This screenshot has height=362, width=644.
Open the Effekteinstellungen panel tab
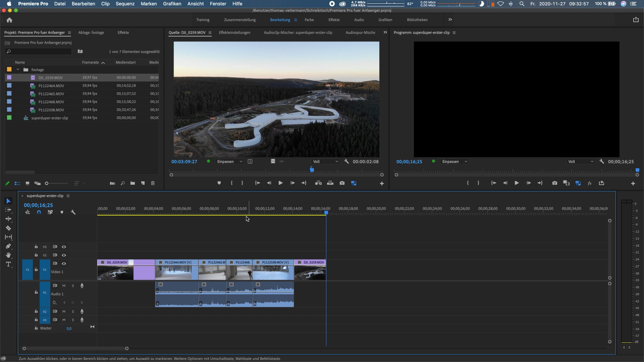click(234, 32)
